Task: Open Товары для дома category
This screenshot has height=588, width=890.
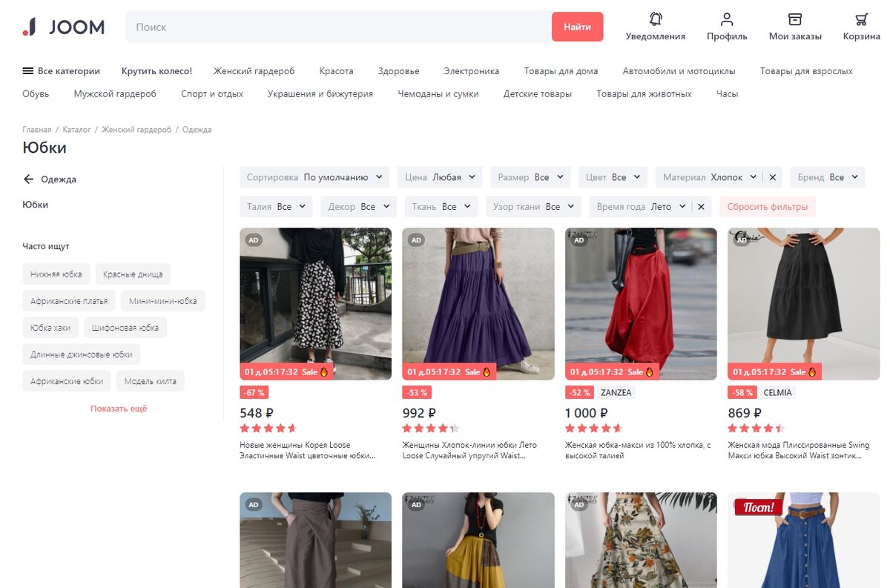Action: click(561, 71)
